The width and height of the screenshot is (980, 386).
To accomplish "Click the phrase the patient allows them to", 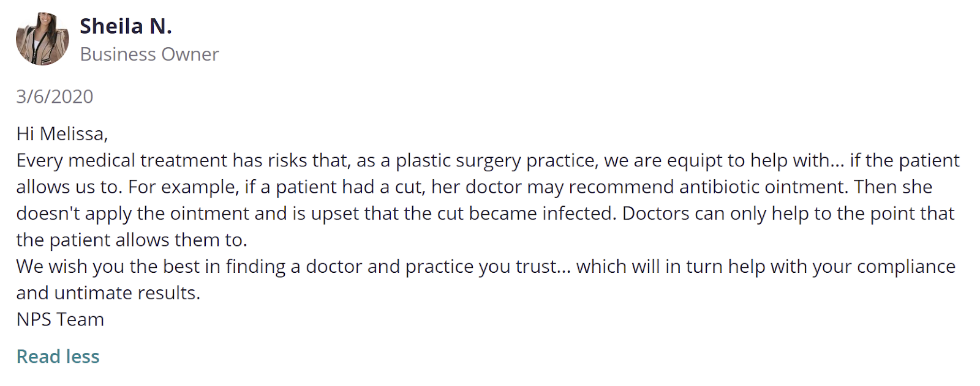I will pos(131,240).
